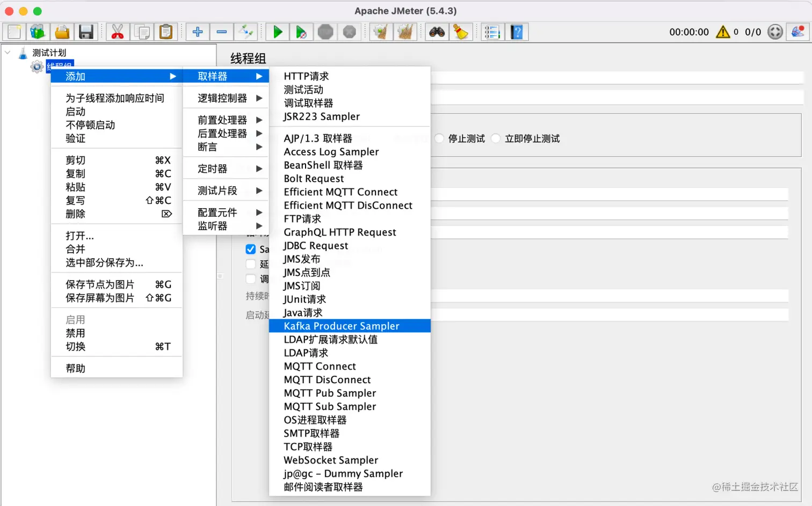Choose 选中部分保存为... option
812x506 pixels.
[x=117, y=263]
